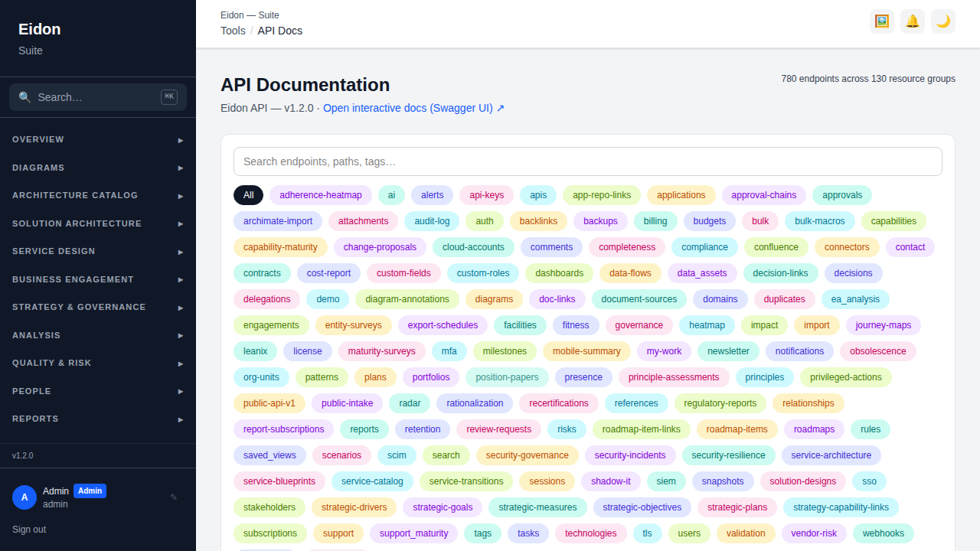980x551 pixels.
Task: Filter by archimate-import tag
Action: pyautogui.click(x=278, y=221)
